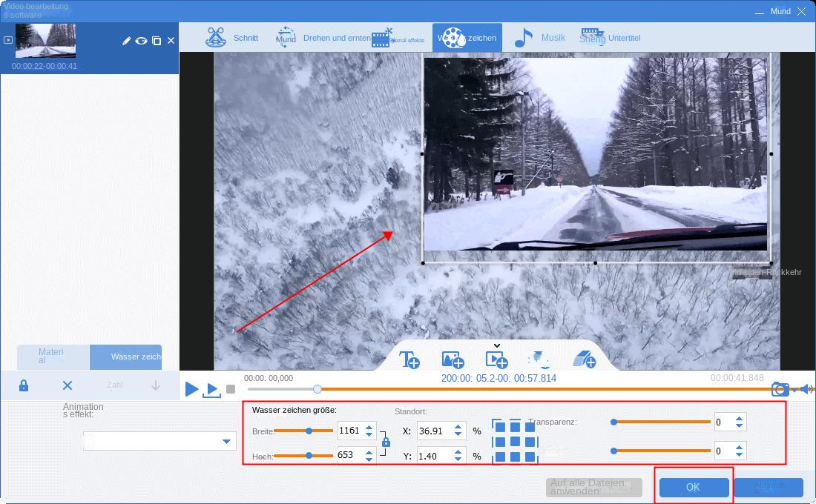Select the snowy road clip thumbnail
Screen dimensions: 816x504
[x=45, y=40]
